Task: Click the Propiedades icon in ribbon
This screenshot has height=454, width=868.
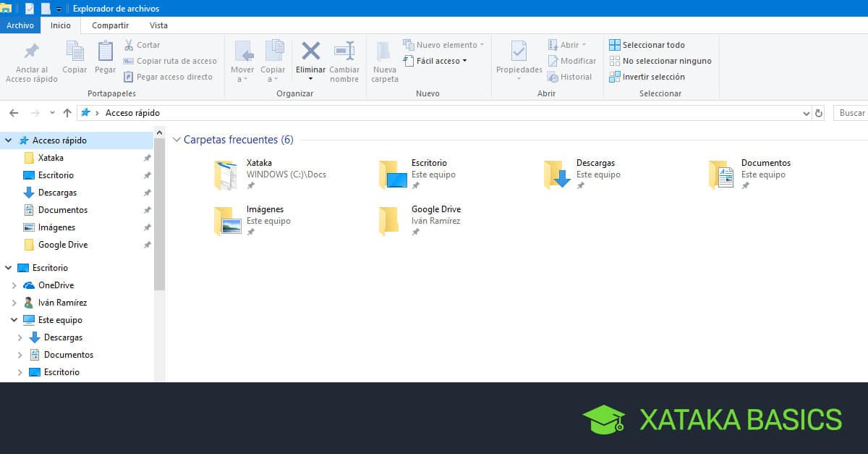Action: 519,51
